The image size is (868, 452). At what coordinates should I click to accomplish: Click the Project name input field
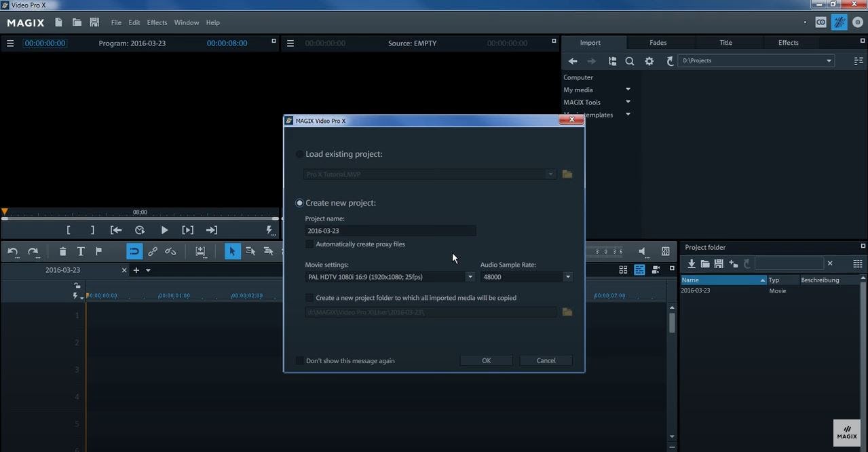pyautogui.click(x=390, y=231)
